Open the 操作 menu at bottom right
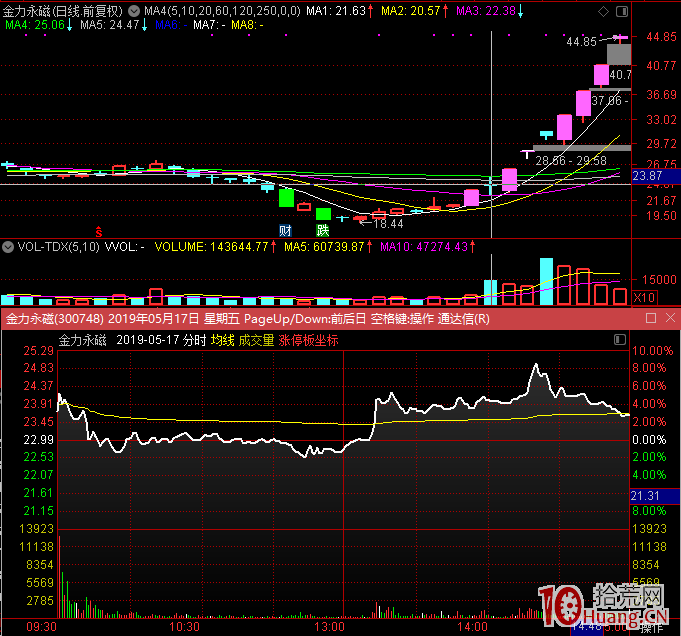 pyautogui.click(x=652, y=628)
